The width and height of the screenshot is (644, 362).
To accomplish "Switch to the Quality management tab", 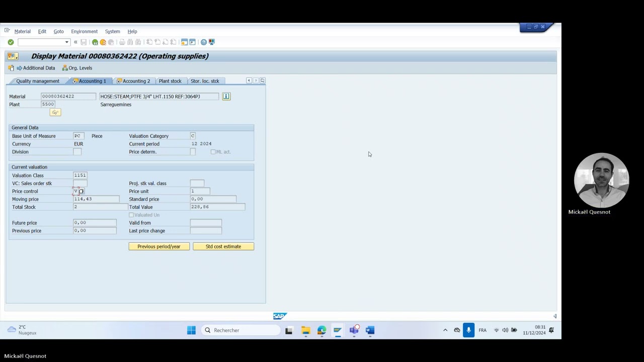I will pyautogui.click(x=38, y=81).
